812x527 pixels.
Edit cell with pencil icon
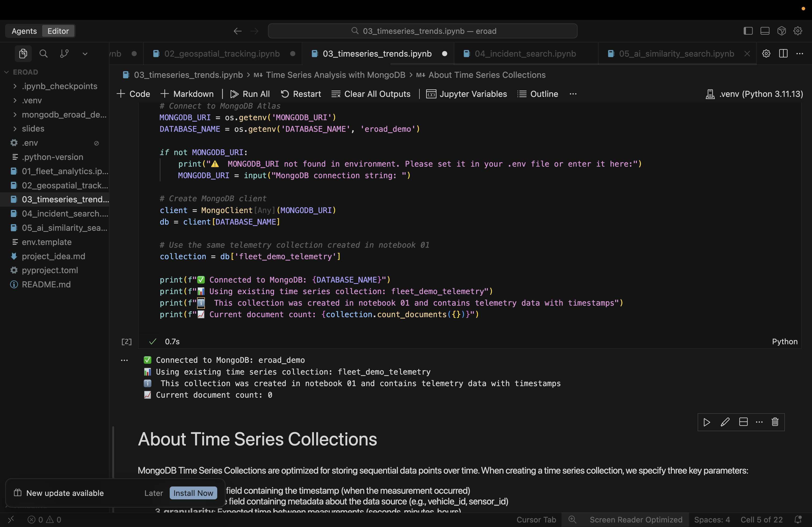tap(725, 422)
